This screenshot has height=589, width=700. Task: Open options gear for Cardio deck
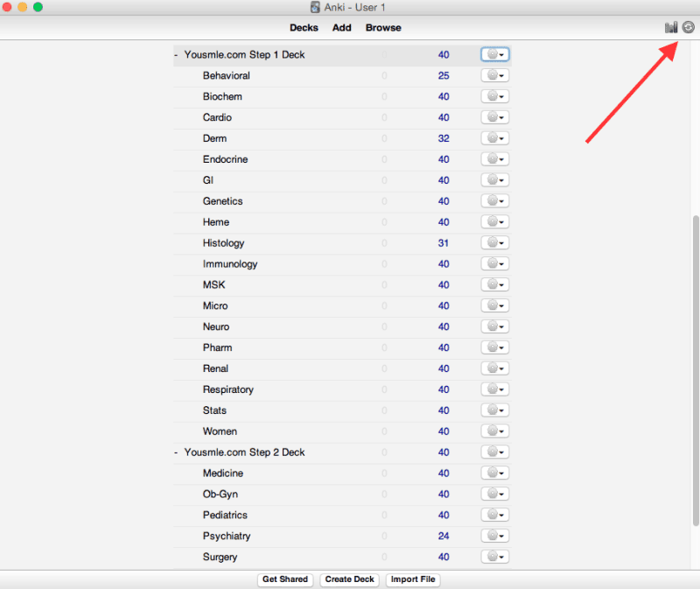pyautogui.click(x=495, y=117)
